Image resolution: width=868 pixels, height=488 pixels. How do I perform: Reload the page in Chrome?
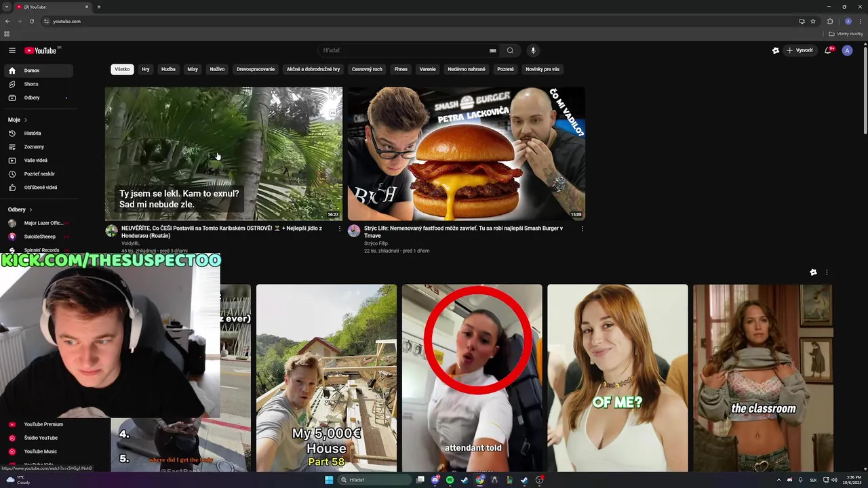click(31, 21)
